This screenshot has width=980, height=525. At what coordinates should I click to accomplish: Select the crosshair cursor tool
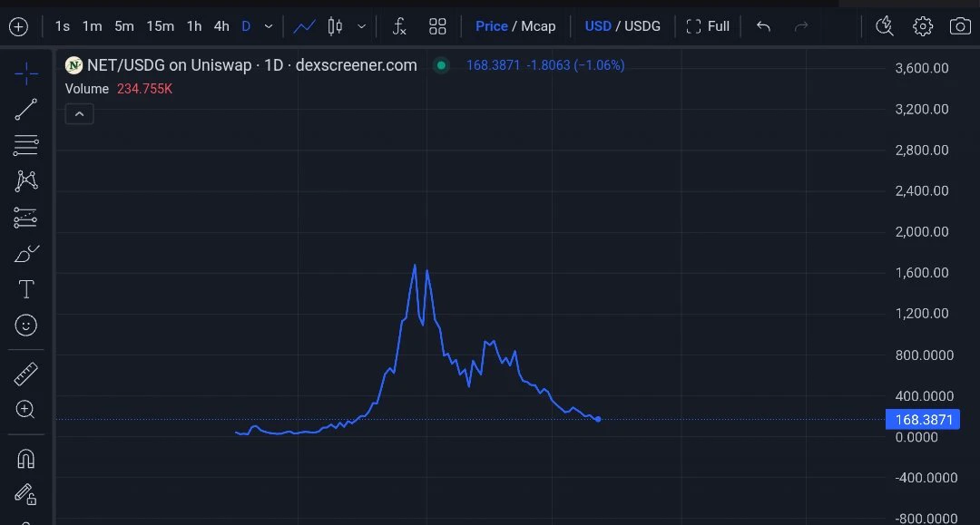26,73
